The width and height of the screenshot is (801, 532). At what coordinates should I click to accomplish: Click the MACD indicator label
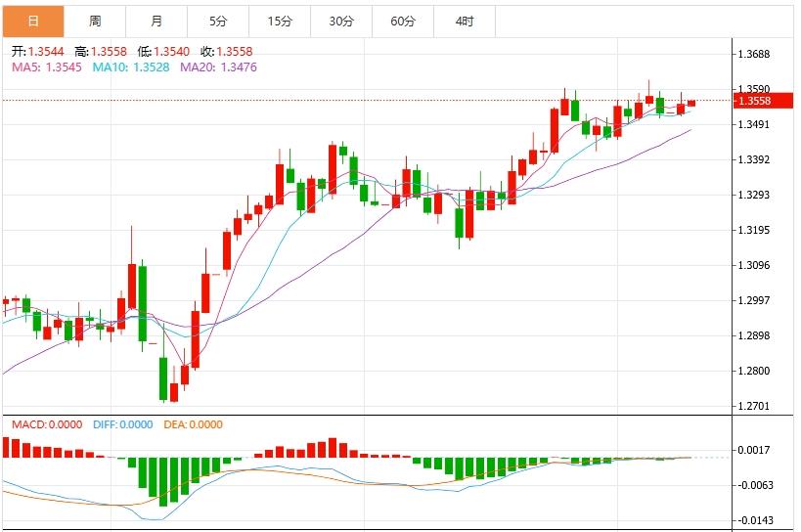[x=45, y=424]
